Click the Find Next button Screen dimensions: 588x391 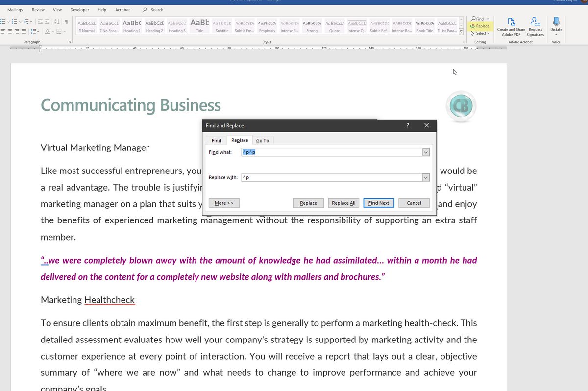click(x=379, y=203)
